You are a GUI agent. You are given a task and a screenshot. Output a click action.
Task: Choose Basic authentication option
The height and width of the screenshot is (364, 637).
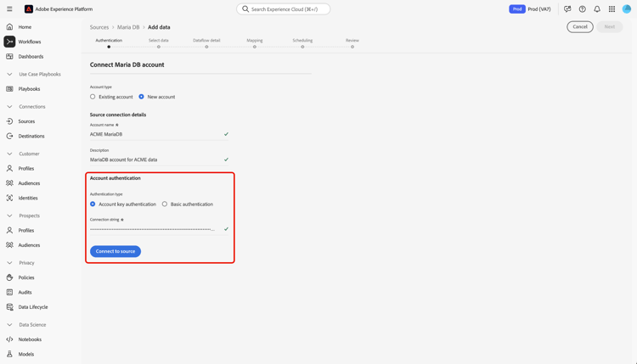(x=165, y=204)
